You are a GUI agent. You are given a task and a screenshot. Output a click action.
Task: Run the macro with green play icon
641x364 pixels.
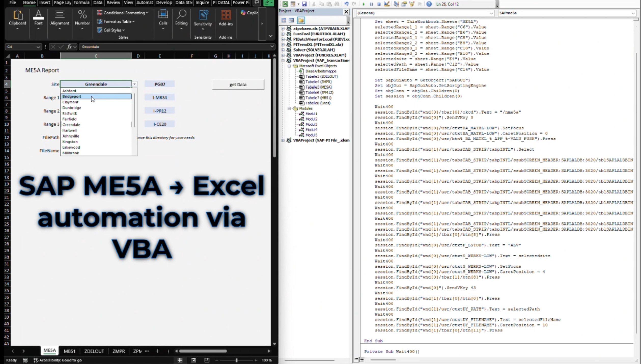coord(364,4)
